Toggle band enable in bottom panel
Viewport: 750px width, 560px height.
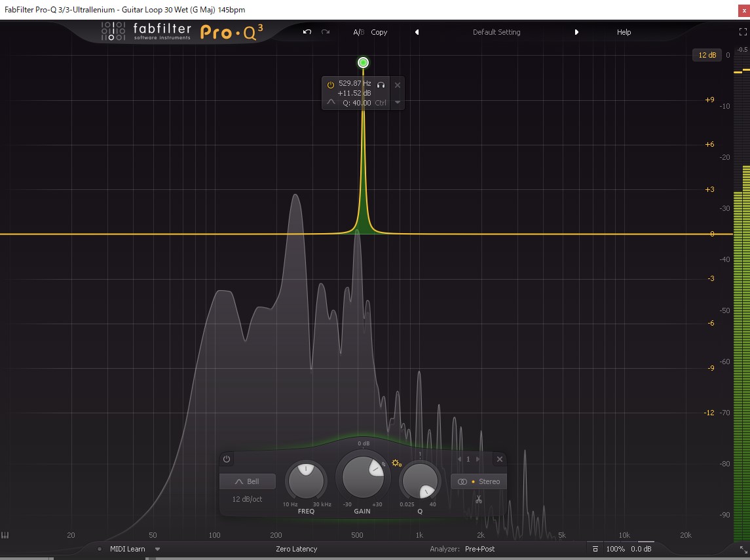coord(227,459)
